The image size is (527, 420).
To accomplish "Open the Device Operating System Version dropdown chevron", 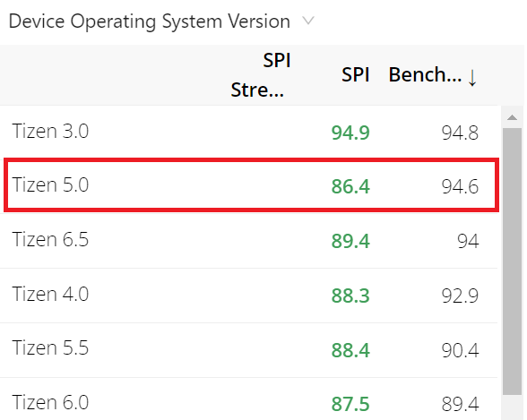I will point(308,21).
